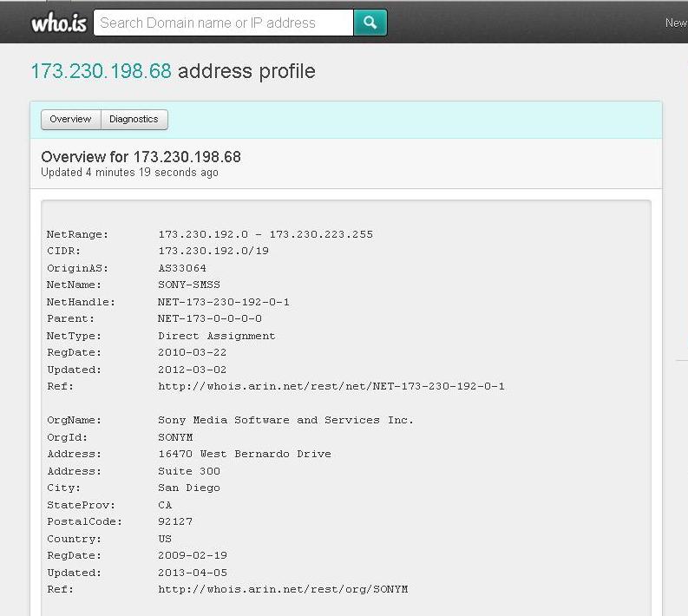Click the NetRange value 173.230.192.0 - 173.230.223.255
688x616 pixels.
click(x=265, y=234)
